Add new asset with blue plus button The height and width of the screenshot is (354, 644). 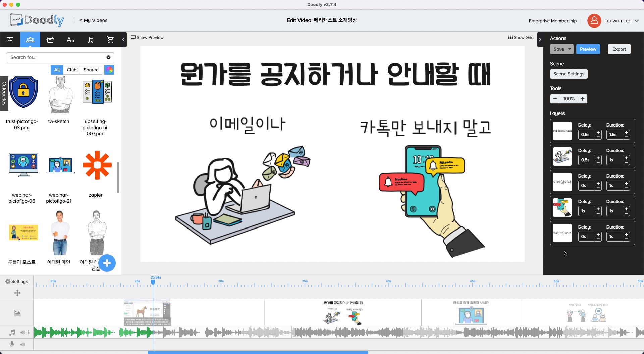click(107, 263)
